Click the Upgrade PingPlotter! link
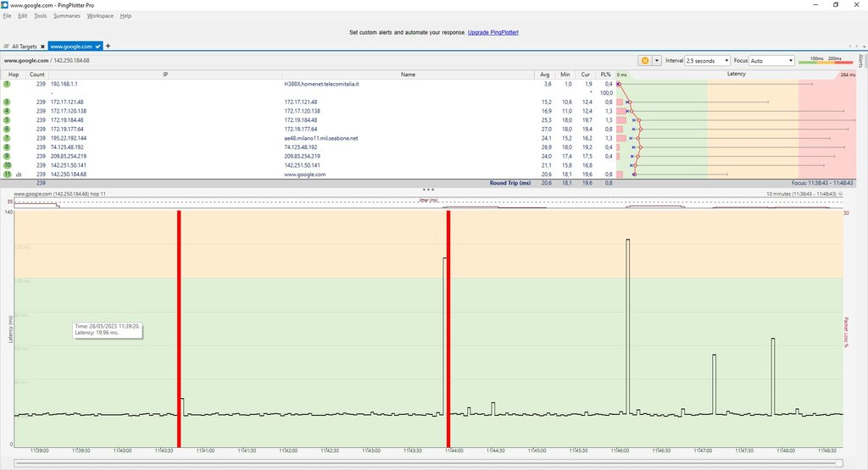 pyautogui.click(x=492, y=32)
